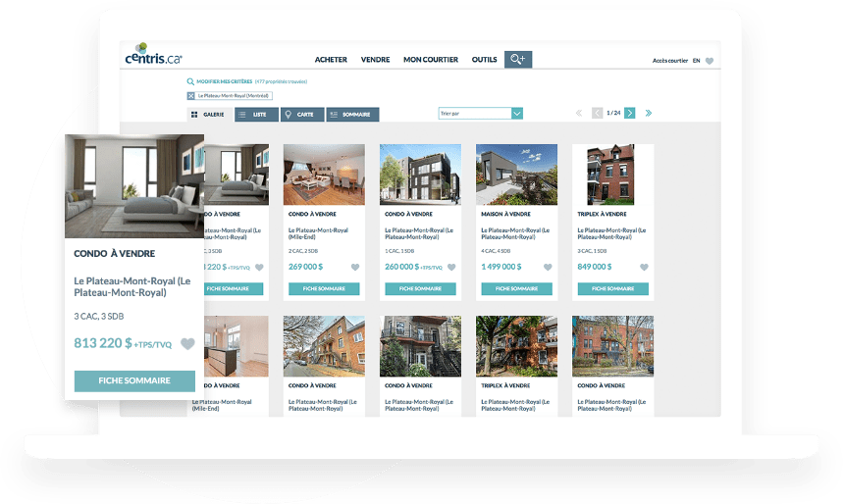
Task: Click the magnifier-plus search button in header
Action: tap(518, 59)
